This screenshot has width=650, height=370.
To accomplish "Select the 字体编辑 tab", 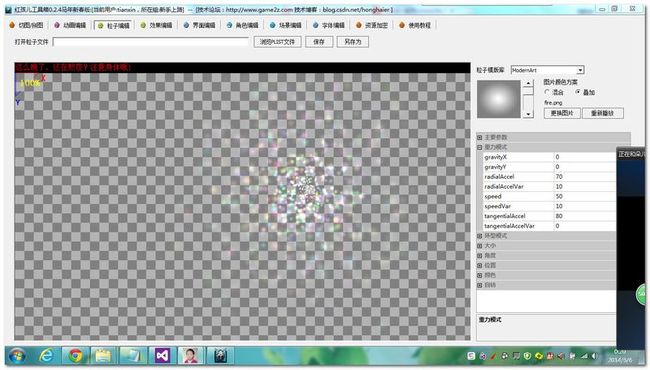I will coord(329,25).
